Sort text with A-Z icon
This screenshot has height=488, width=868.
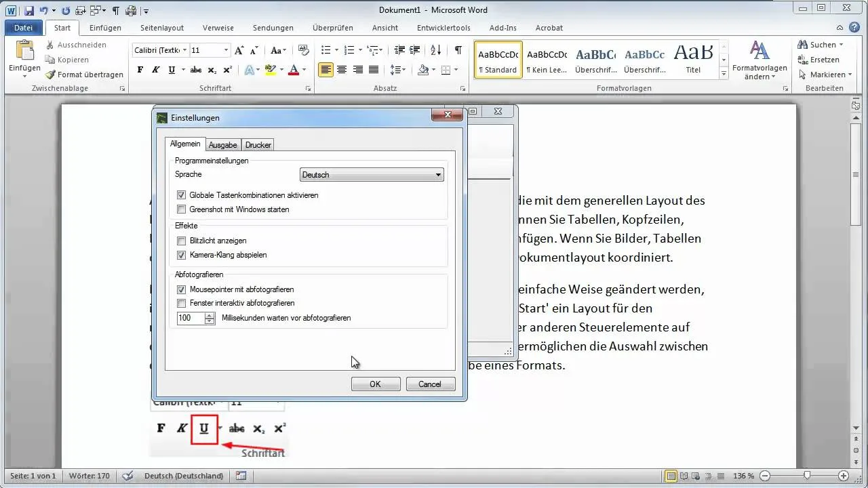click(436, 50)
